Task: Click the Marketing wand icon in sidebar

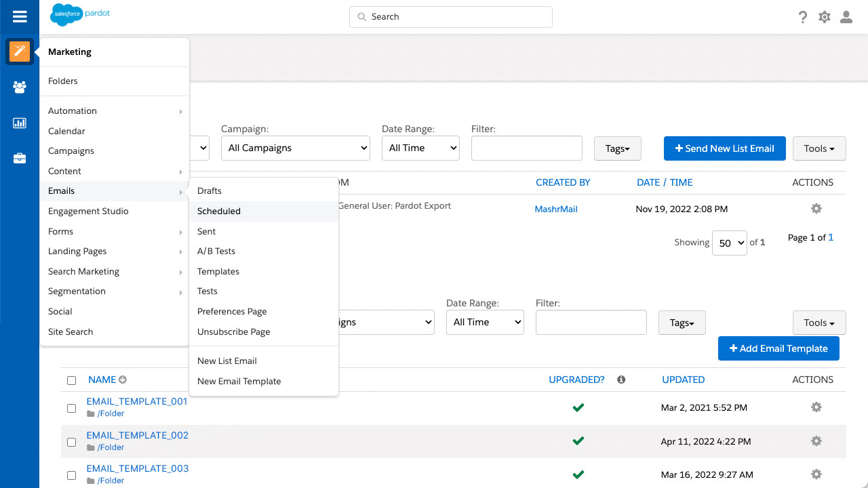Action: tap(20, 52)
